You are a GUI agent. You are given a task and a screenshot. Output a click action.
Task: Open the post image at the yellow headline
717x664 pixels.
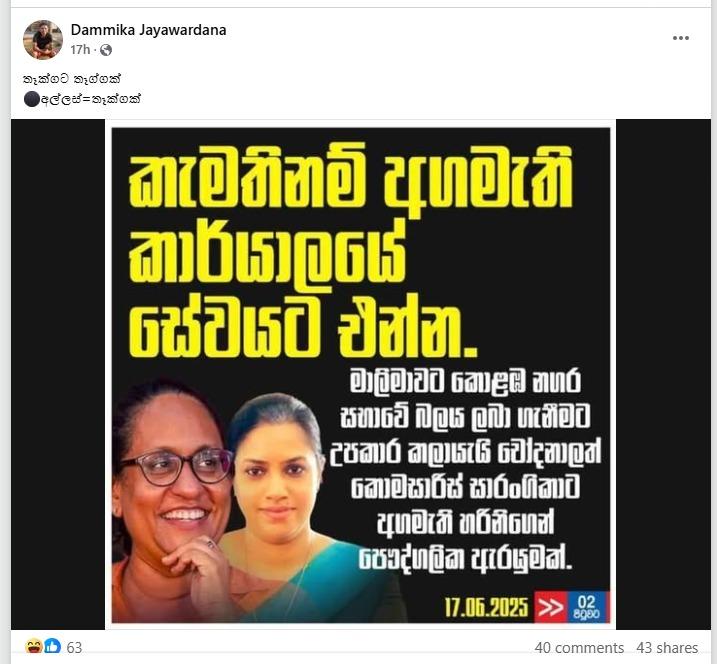(x=350, y=249)
